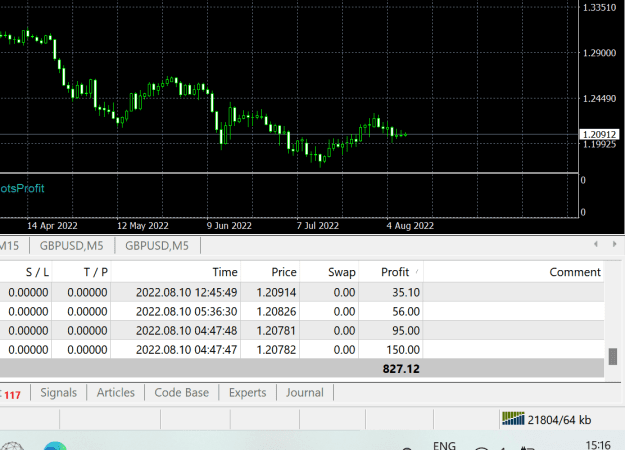The height and width of the screenshot is (450, 625).
Task: Select the GBPUSD,M5 tab beside M15 tab
Action: [71, 246]
